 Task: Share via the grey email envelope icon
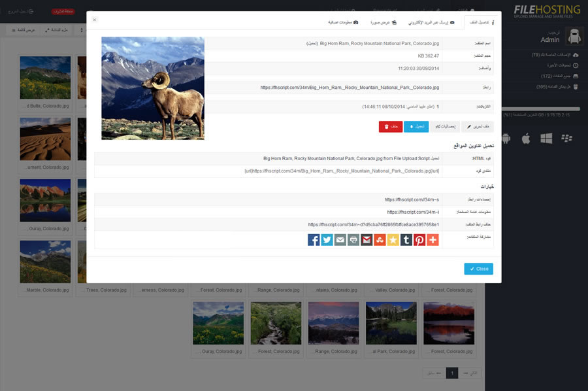[340, 240]
